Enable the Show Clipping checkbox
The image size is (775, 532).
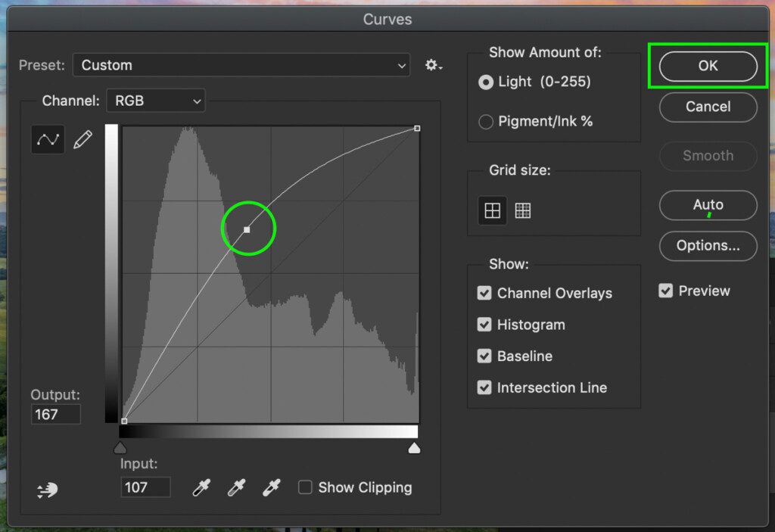[x=305, y=487]
